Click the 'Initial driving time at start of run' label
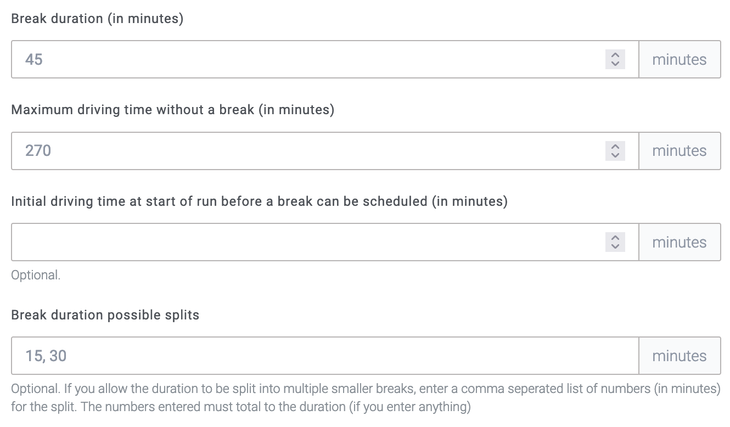This screenshot has height=427, width=730. [259, 201]
